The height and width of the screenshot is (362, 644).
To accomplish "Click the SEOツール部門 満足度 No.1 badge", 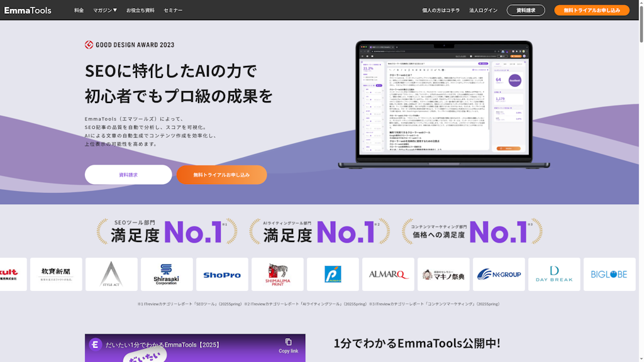I will [167, 231].
